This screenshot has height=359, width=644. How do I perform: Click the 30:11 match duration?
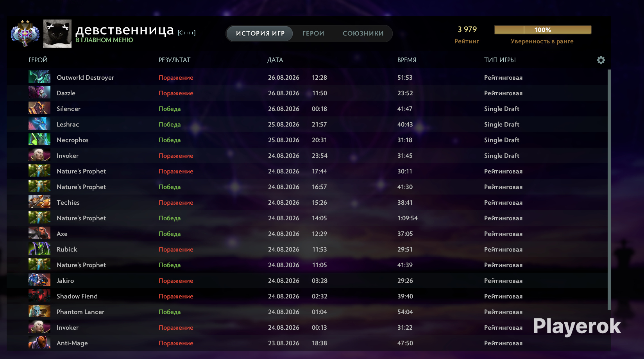point(405,171)
